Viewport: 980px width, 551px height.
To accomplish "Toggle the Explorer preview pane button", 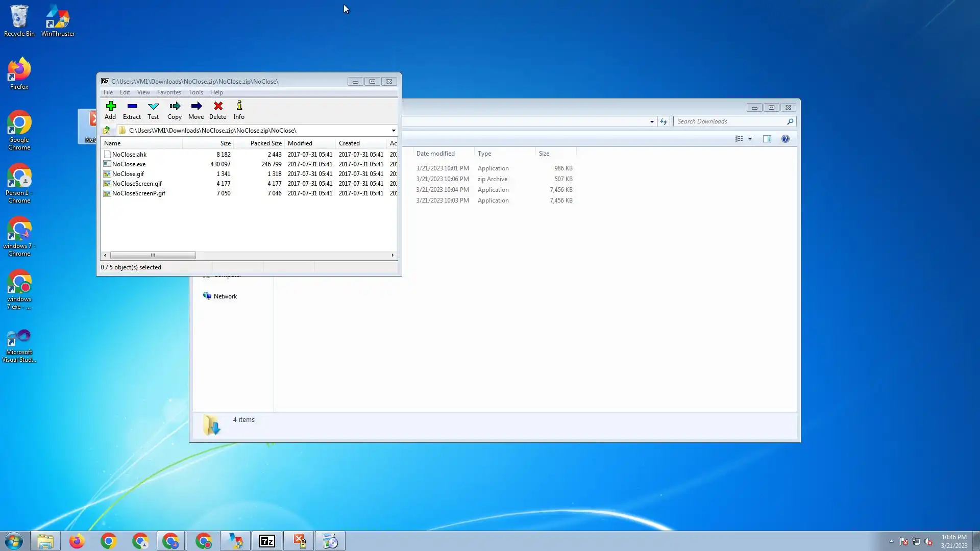I will 767,139.
